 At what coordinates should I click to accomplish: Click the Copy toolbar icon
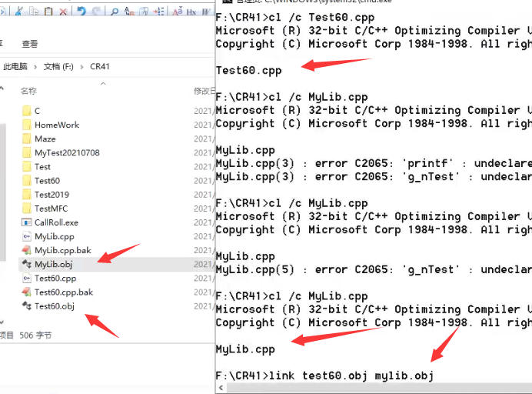(34, 11)
